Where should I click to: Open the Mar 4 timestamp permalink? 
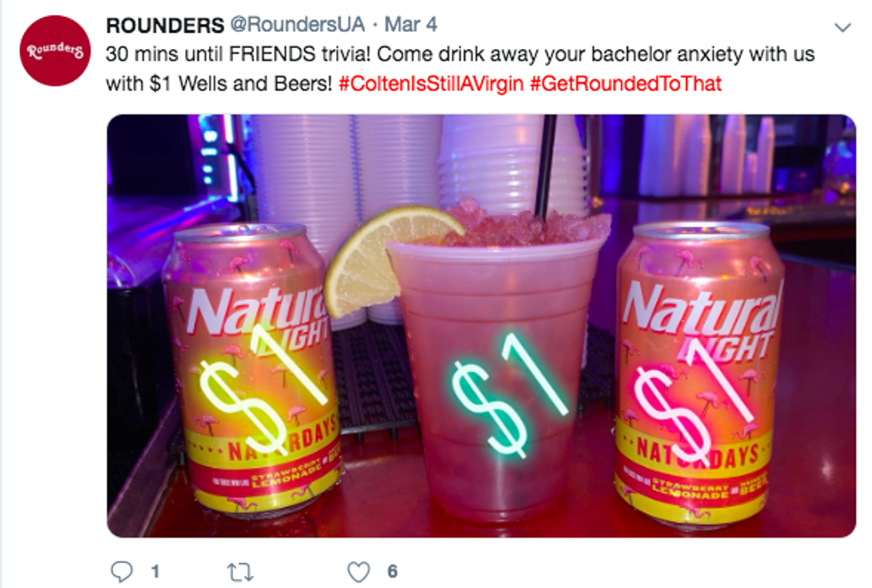point(410,25)
